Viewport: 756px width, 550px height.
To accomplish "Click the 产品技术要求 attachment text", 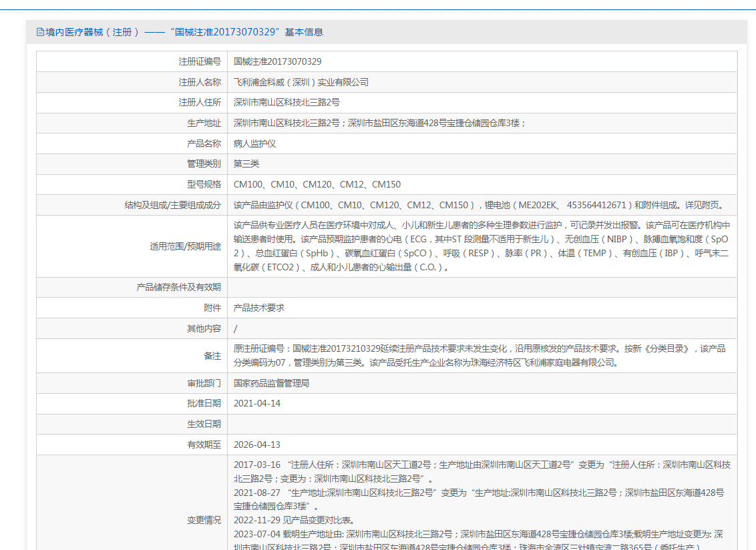I will [x=258, y=308].
